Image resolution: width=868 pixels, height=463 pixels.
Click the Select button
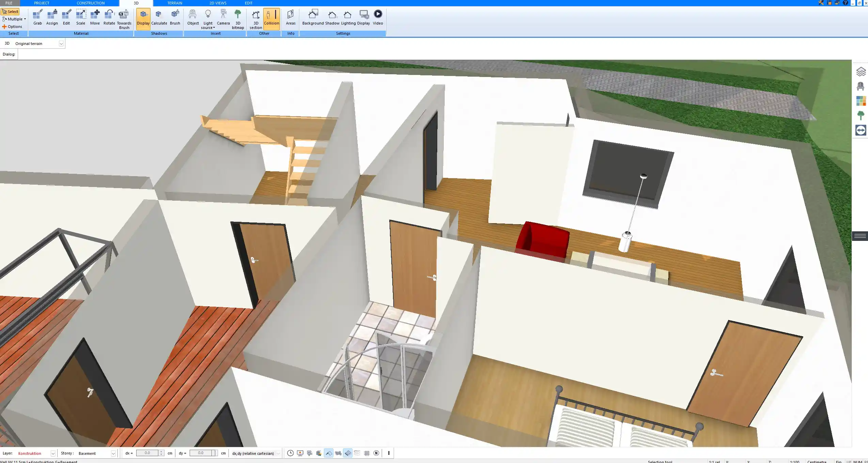point(10,12)
